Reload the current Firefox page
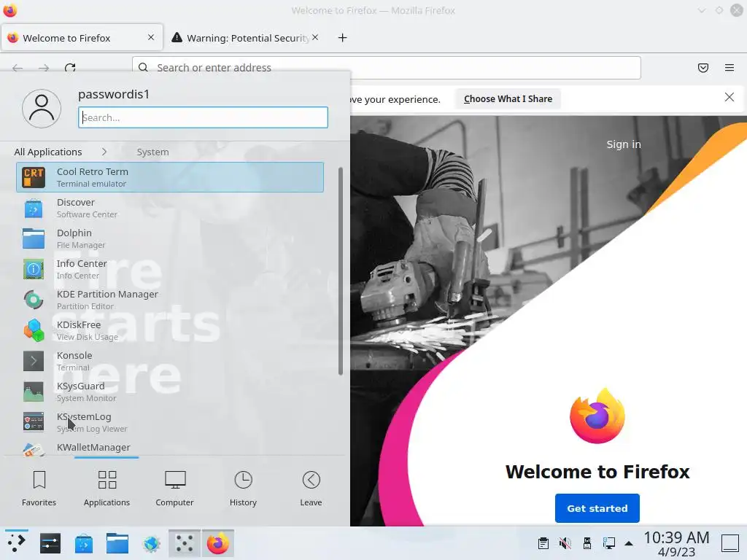Screen dimensions: 747x560 click(x=70, y=68)
